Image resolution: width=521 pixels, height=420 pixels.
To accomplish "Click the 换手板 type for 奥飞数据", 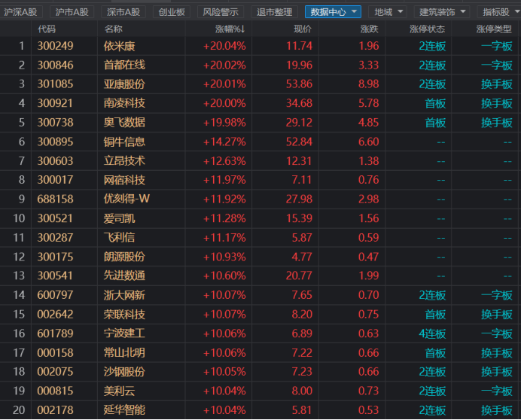I will click(497, 123).
